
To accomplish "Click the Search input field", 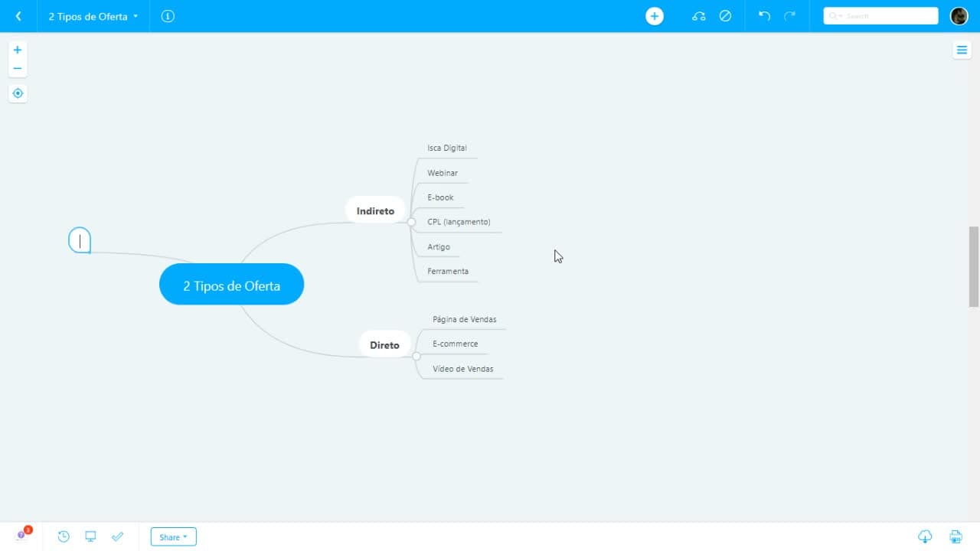I will click(880, 16).
